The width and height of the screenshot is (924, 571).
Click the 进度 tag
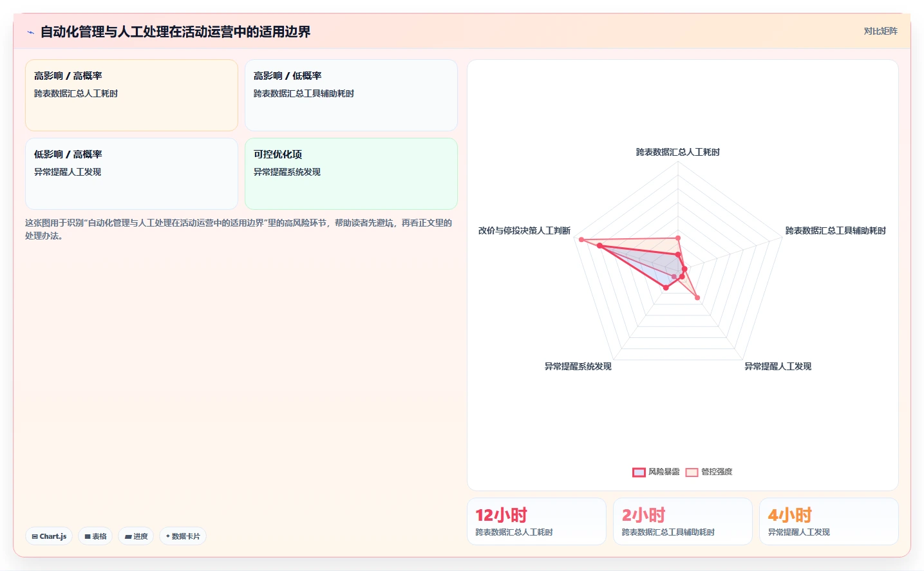(136, 536)
